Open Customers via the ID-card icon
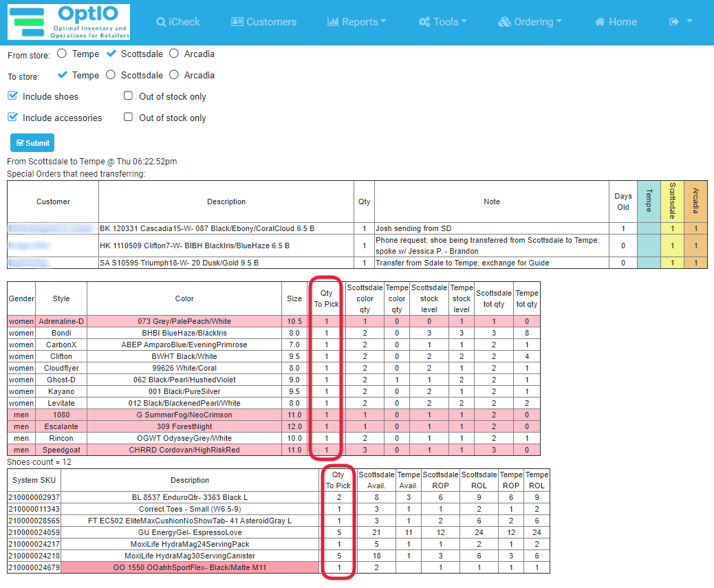This screenshot has height=588, width=714. (x=237, y=21)
